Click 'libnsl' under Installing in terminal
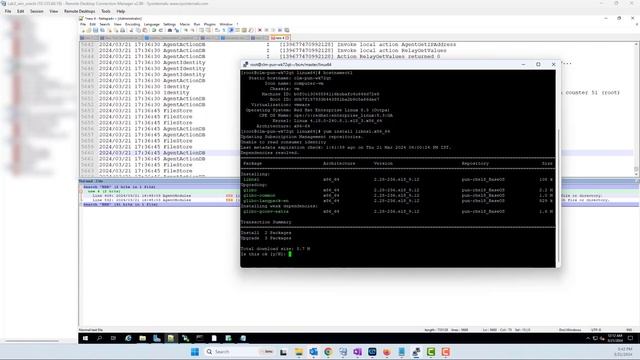The image size is (640, 360). 251,180
